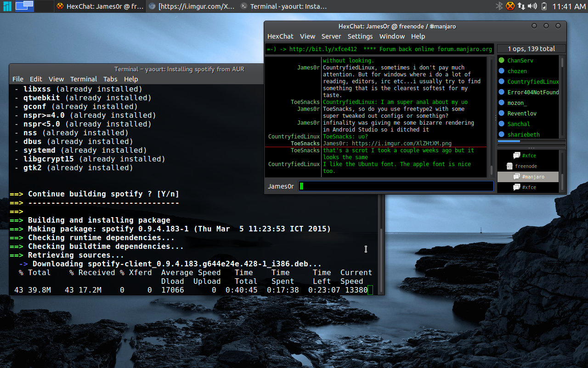Open the View menu in HexChat

tap(308, 36)
